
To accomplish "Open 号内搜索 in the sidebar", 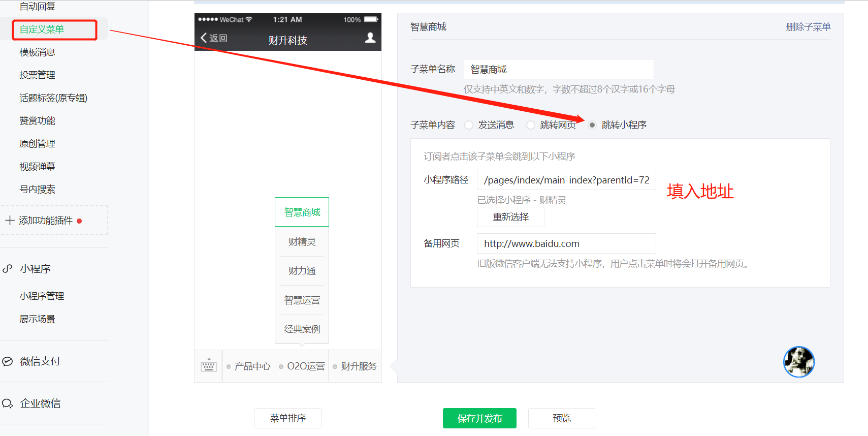I will 37,190.
